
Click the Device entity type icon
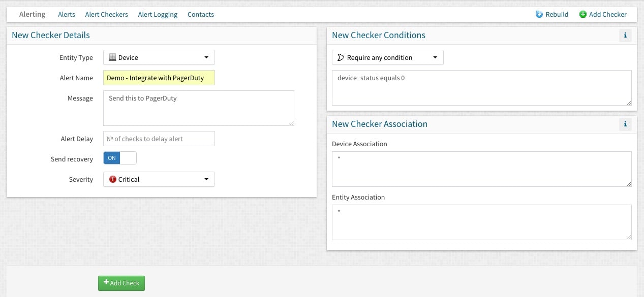pyautogui.click(x=113, y=57)
